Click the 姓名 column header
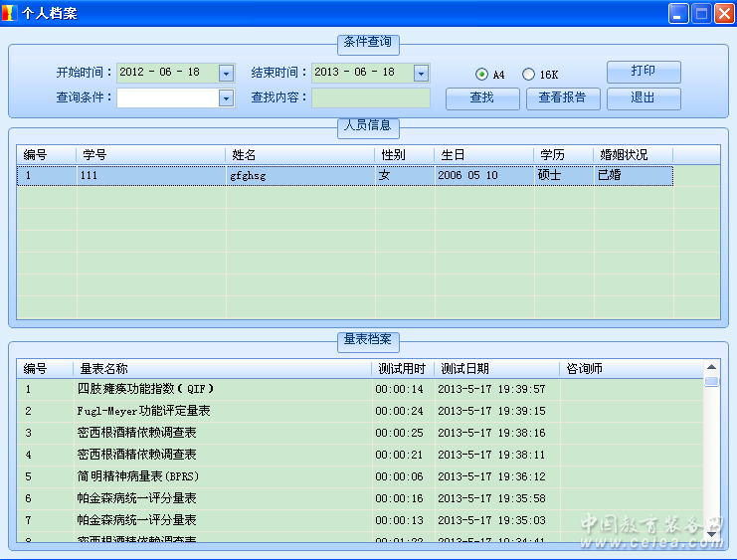This screenshot has height=560, width=737. coord(299,155)
